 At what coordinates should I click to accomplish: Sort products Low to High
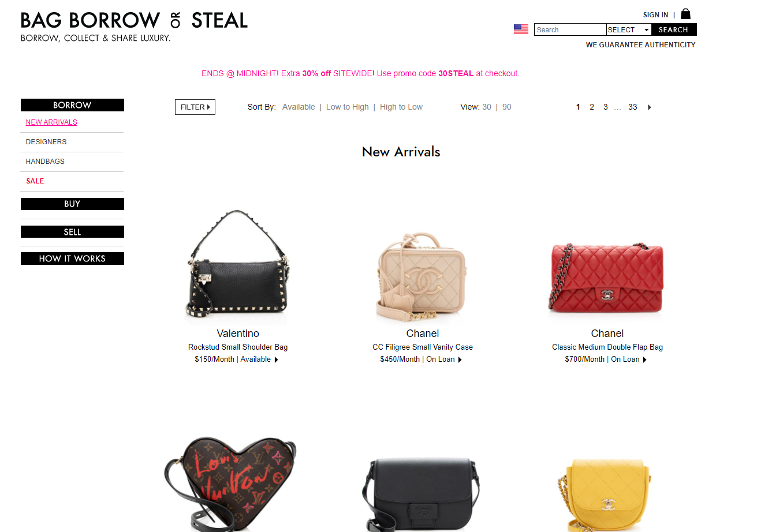pyautogui.click(x=348, y=107)
